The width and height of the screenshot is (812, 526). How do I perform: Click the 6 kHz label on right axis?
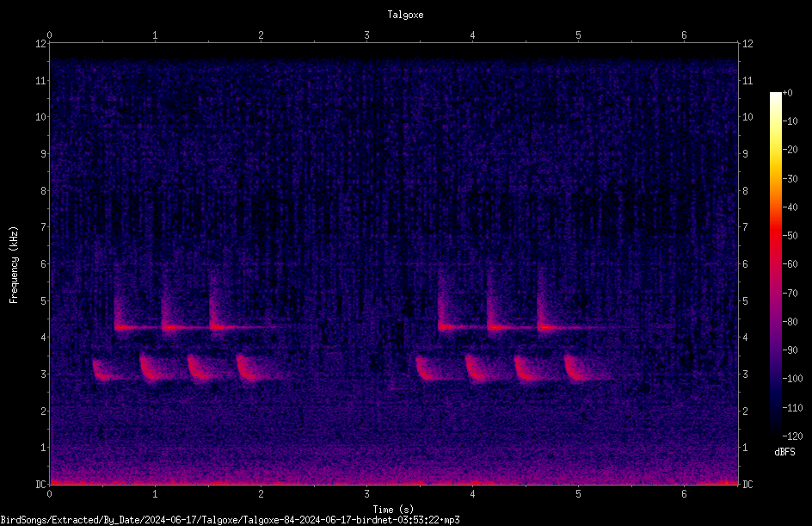[746, 263]
